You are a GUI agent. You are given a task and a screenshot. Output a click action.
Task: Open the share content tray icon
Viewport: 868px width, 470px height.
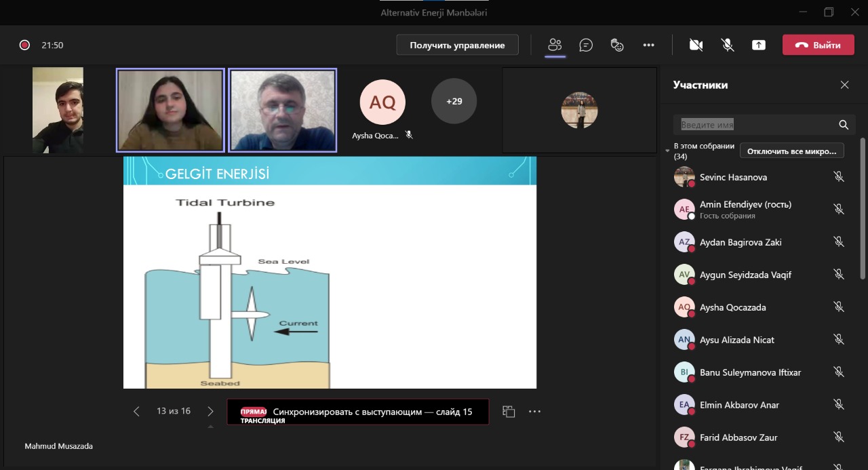coord(758,45)
